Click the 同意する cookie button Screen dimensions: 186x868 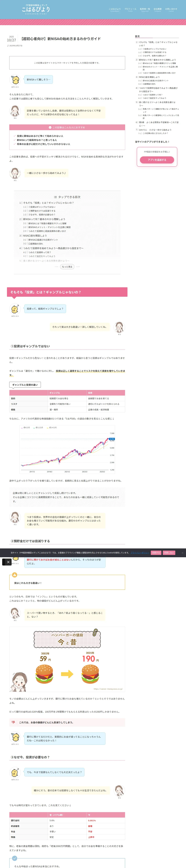coord(156,553)
